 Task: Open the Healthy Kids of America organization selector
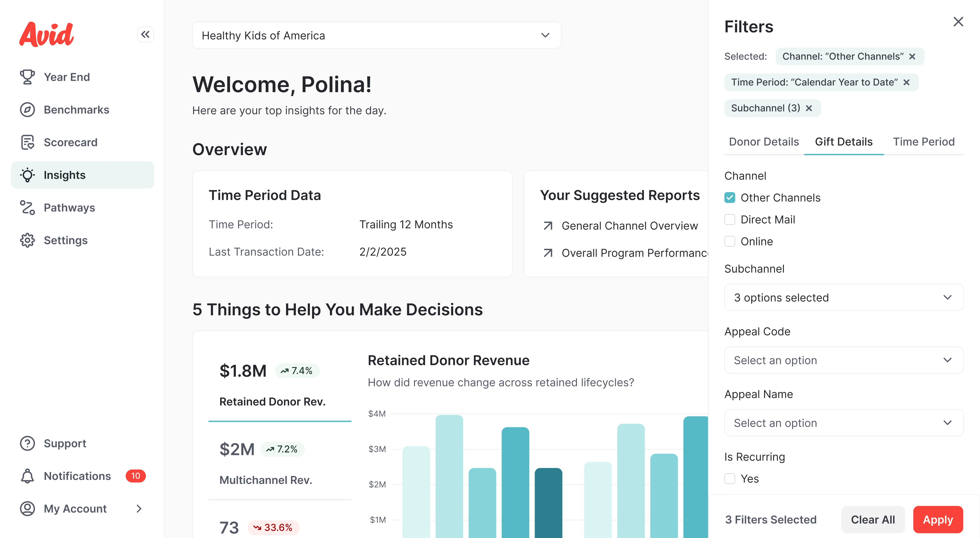point(377,35)
